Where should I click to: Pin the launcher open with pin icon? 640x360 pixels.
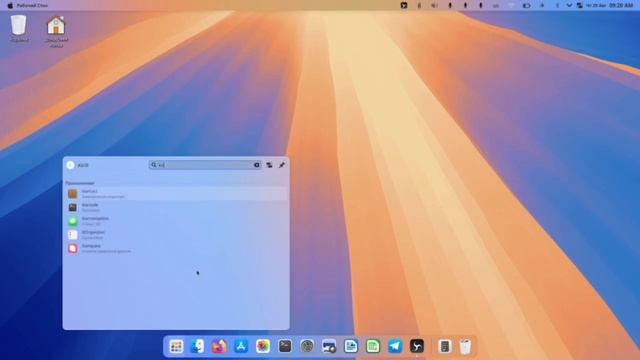click(x=282, y=165)
